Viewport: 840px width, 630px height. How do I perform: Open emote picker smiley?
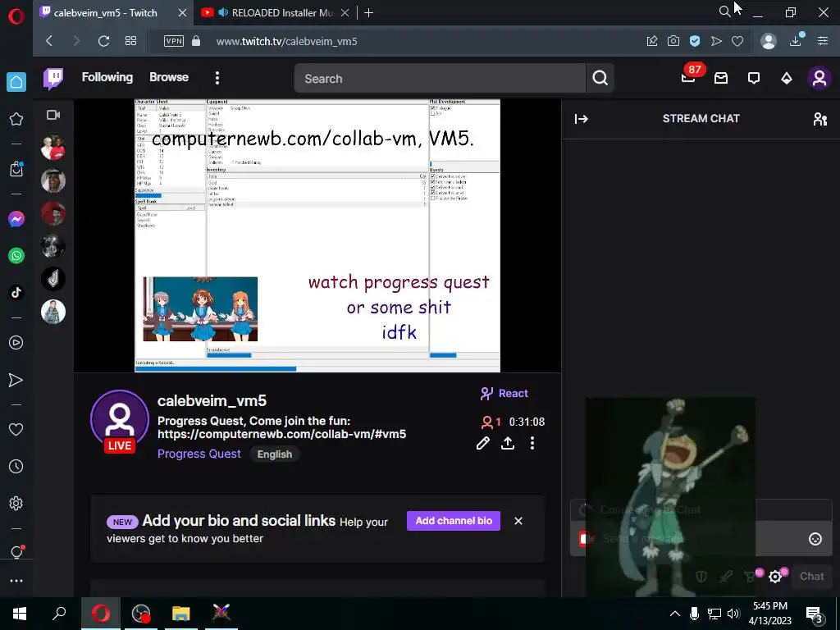click(x=815, y=539)
